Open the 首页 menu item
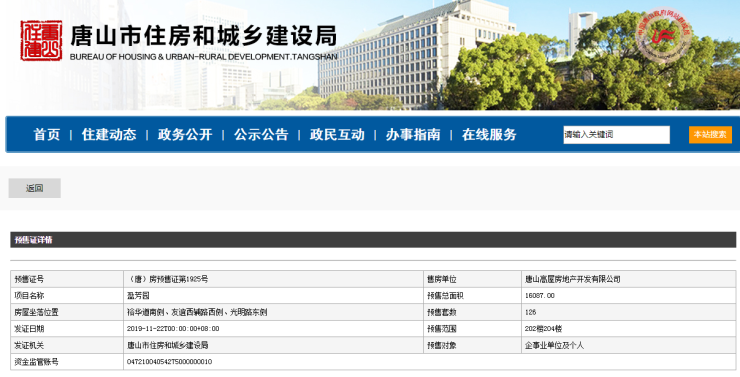 pos(47,134)
